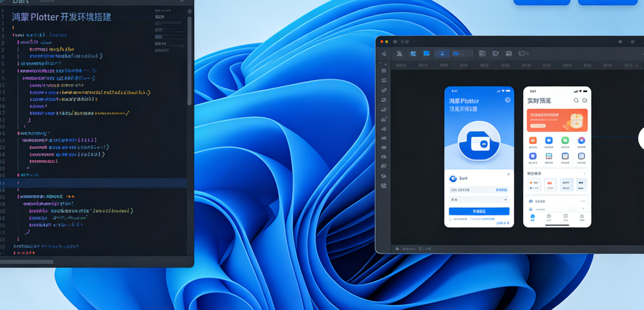Click the back arrow icon at design toolbar's corner
Screen dimensions: 644x310
tap(384, 54)
